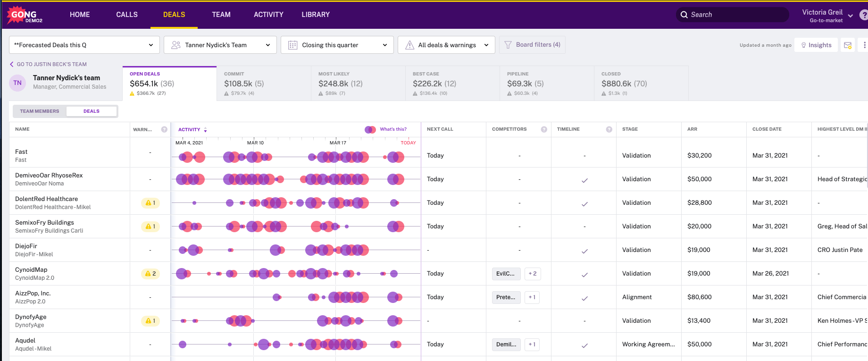Screen dimensions: 868x361
Task: Click the Warnings column help icon
Action: tap(164, 129)
